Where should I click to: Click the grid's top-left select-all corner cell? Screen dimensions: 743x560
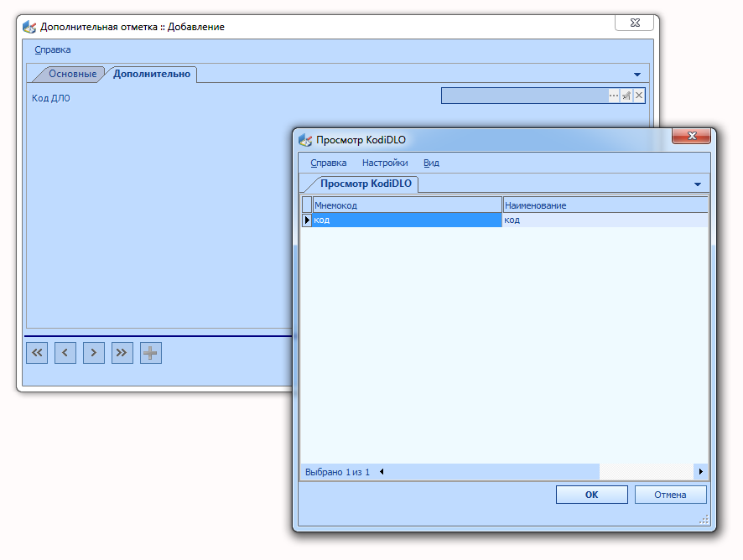click(x=307, y=205)
